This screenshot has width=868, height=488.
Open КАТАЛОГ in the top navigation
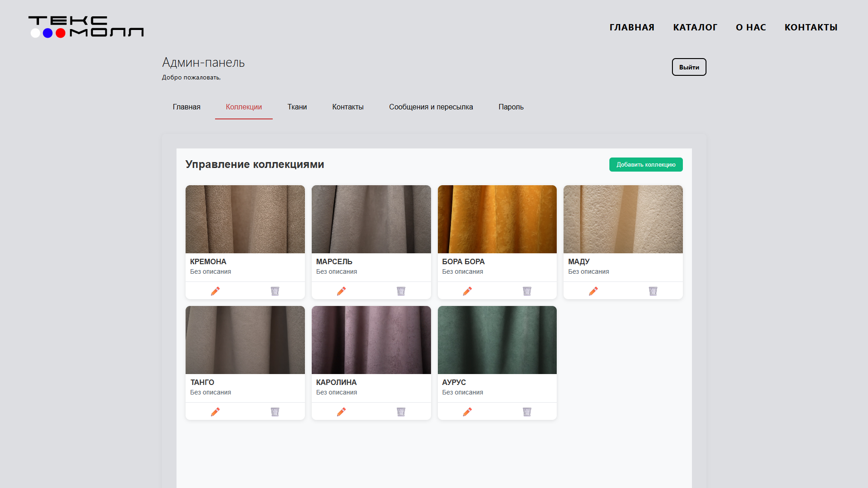pyautogui.click(x=695, y=27)
